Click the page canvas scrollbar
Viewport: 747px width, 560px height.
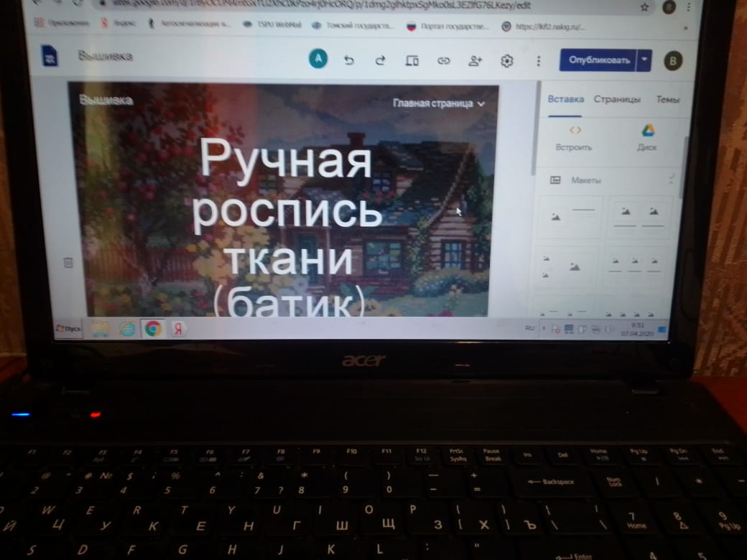536,129
